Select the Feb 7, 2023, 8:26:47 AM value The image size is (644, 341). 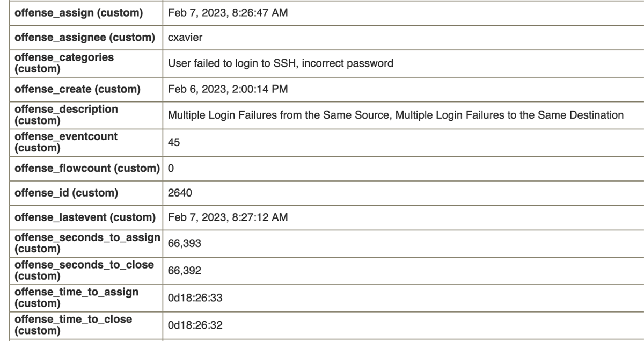(x=228, y=13)
